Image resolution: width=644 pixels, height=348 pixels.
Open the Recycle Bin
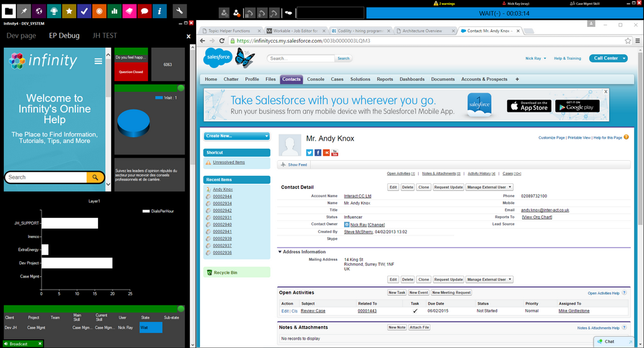coord(225,273)
